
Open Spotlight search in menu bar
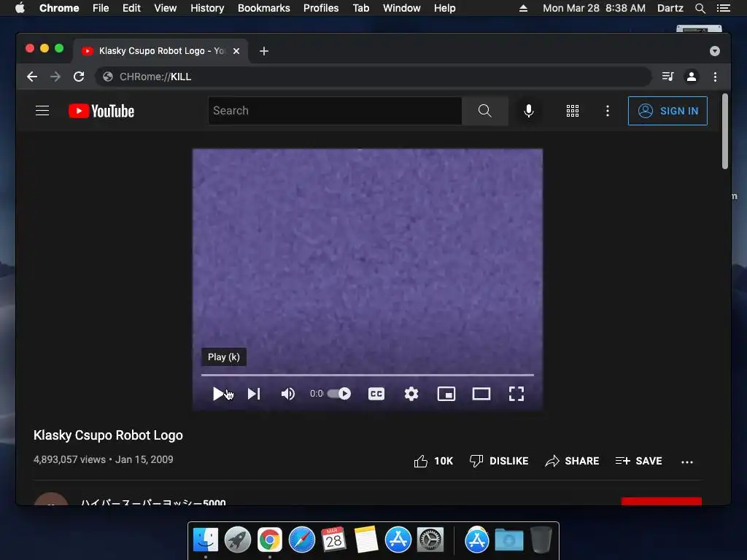pos(700,8)
